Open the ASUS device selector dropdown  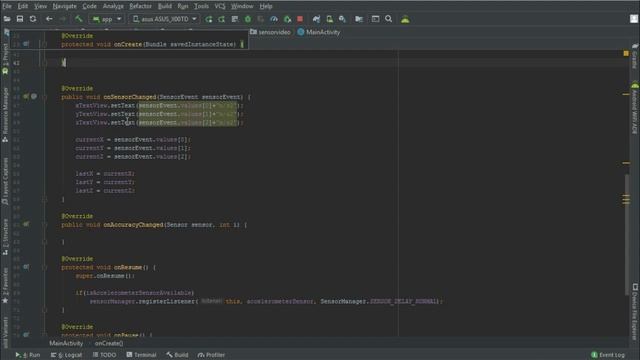point(165,19)
